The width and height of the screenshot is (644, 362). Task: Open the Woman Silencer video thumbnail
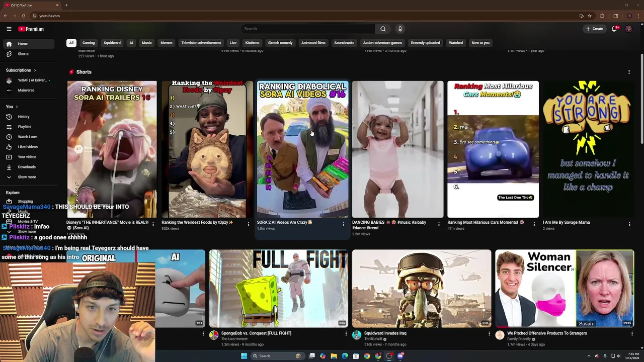click(565, 289)
